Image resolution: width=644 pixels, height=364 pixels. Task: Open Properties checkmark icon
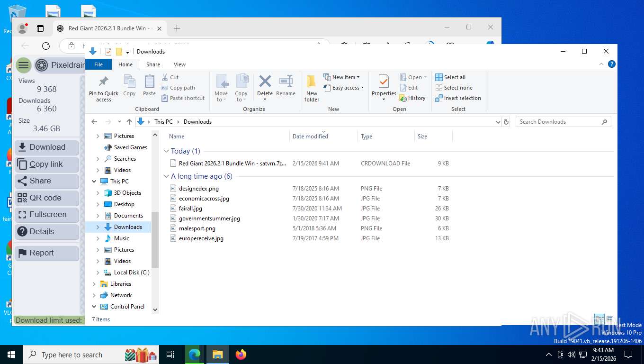tap(384, 82)
